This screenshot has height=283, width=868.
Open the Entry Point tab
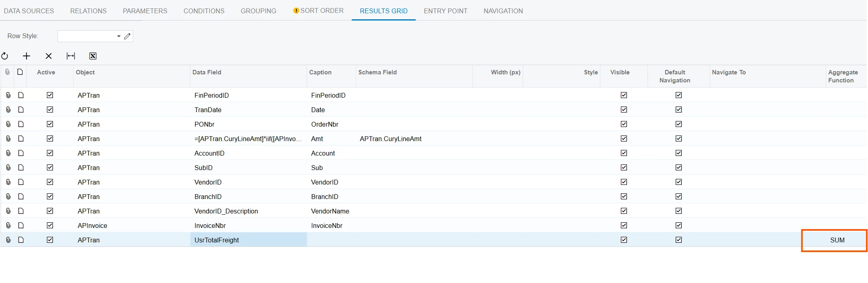tap(445, 11)
